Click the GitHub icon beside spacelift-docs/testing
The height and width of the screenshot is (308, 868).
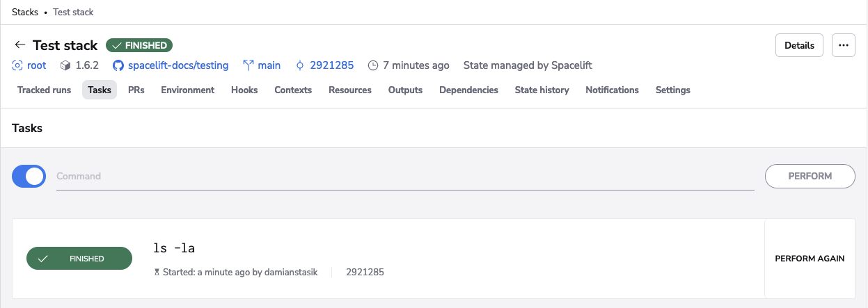[118, 65]
